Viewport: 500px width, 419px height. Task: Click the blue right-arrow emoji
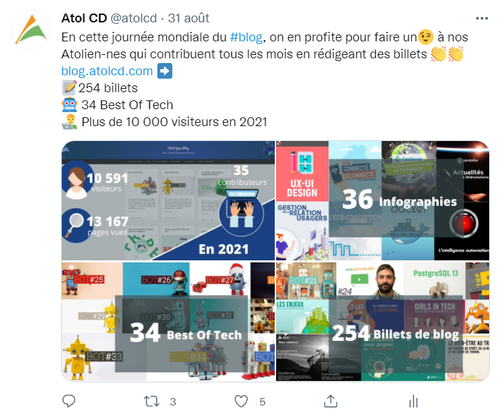[165, 71]
